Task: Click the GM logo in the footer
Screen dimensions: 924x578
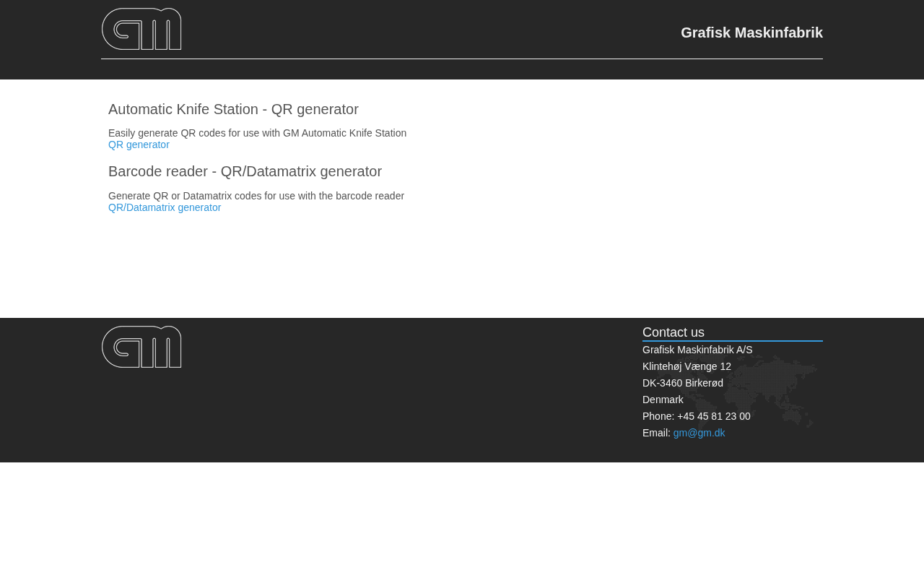Action: 141,347
